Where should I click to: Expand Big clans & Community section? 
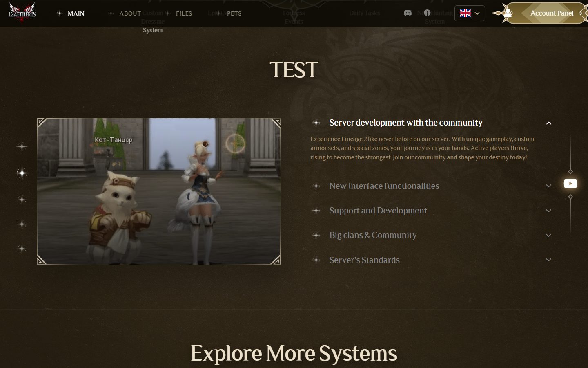pos(431,235)
